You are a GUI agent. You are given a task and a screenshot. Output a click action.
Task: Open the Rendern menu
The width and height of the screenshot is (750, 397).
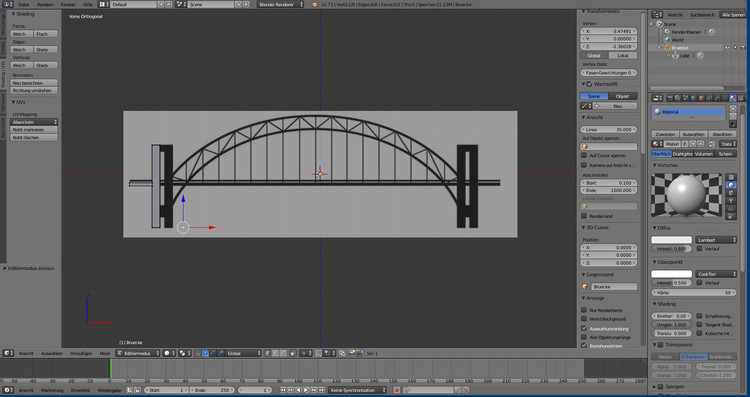[45, 4]
